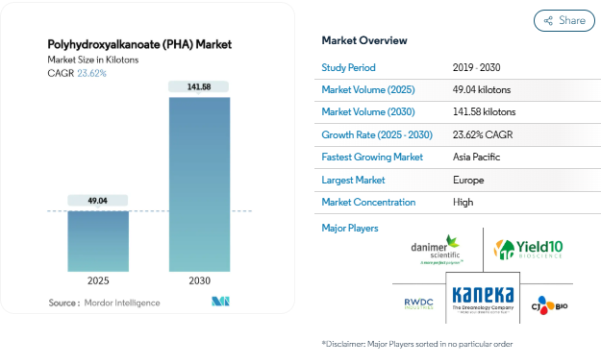The image size is (601, 364).
Task: Click the Market Volume (2030) label
Action: [368, 111]
